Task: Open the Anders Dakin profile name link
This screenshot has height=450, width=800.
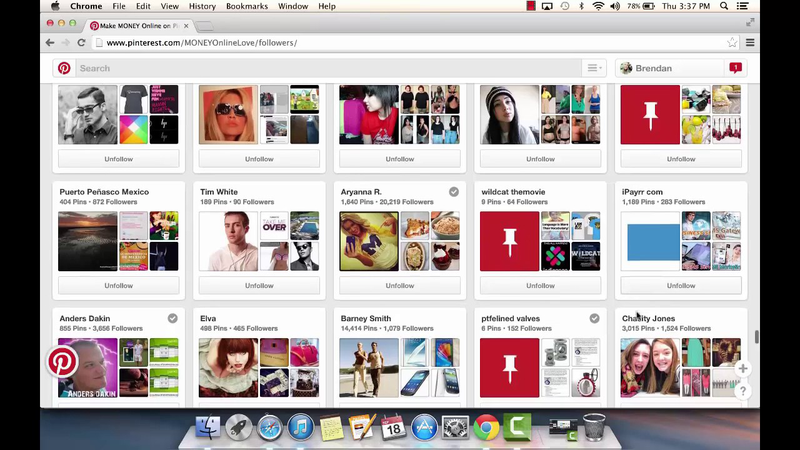Action: 84,318
